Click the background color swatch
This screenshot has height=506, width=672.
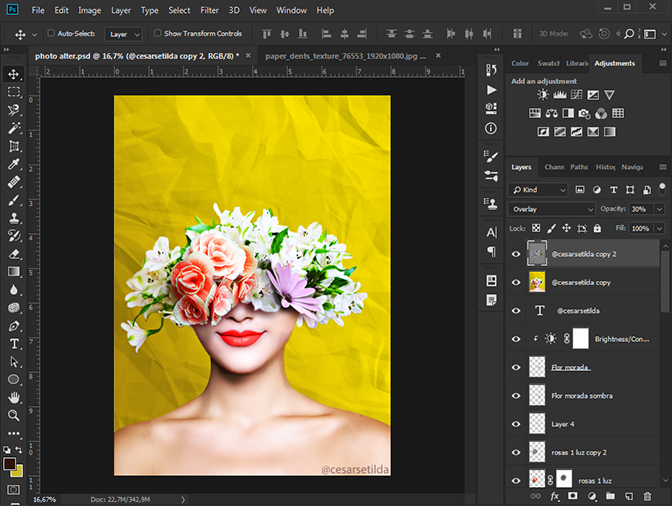(18, 472)
